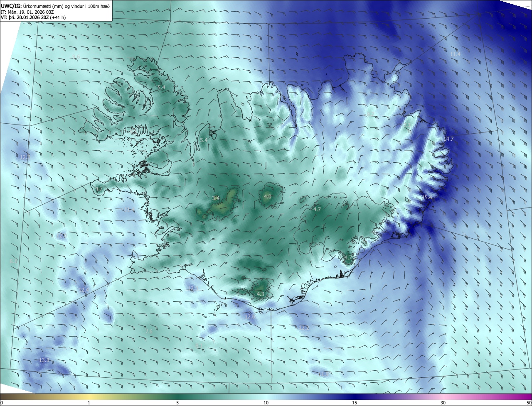This screenshot has height=406, width=532.
Task: Click the 1 tick label on the color scale
Action: (89, 403)
